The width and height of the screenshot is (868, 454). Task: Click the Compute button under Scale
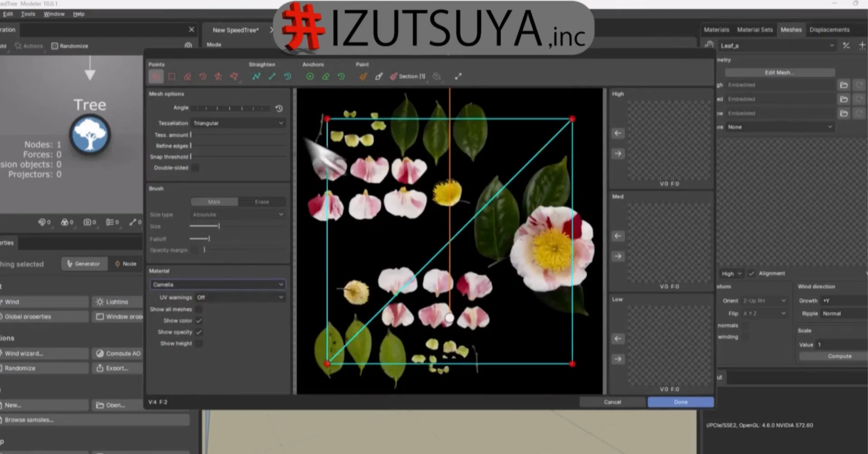tap(840, 356)
